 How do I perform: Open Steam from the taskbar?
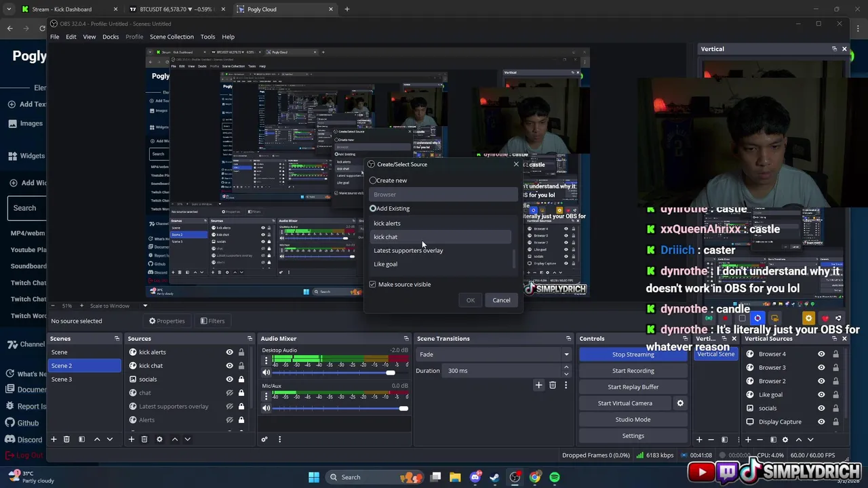(x=495, y=477)
